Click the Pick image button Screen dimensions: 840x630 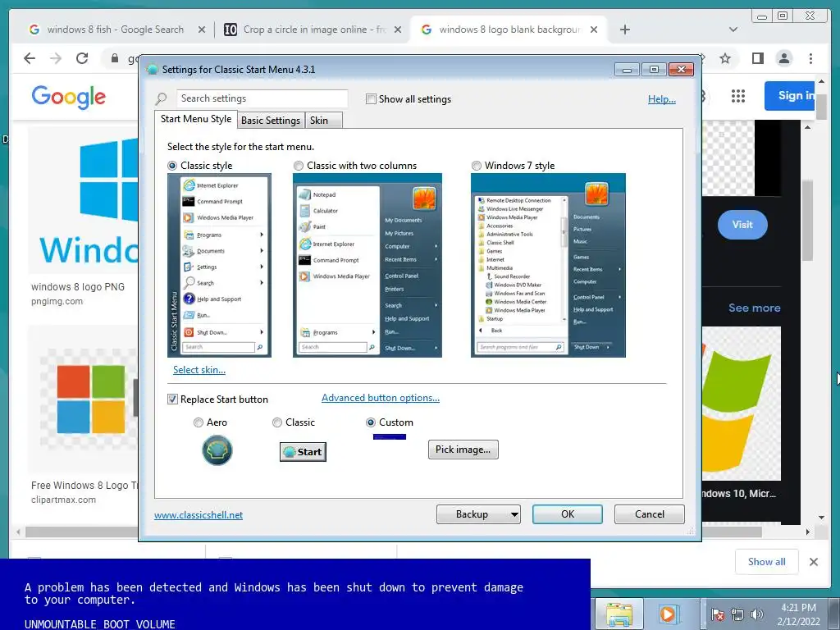pos(463,450)
